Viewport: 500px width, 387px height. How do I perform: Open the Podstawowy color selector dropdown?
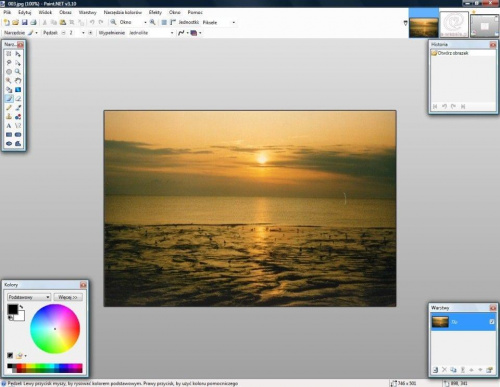[29, 297]
